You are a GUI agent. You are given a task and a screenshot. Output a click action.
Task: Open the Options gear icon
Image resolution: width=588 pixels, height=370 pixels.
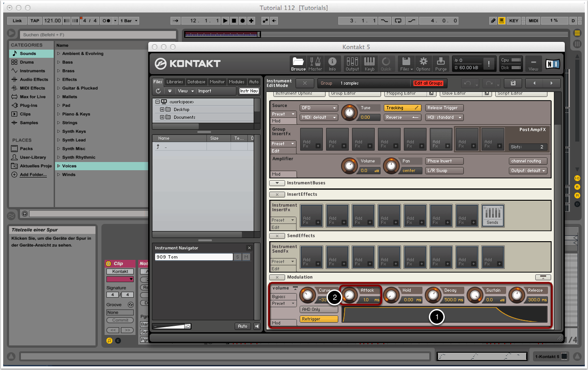pos(423,63)
